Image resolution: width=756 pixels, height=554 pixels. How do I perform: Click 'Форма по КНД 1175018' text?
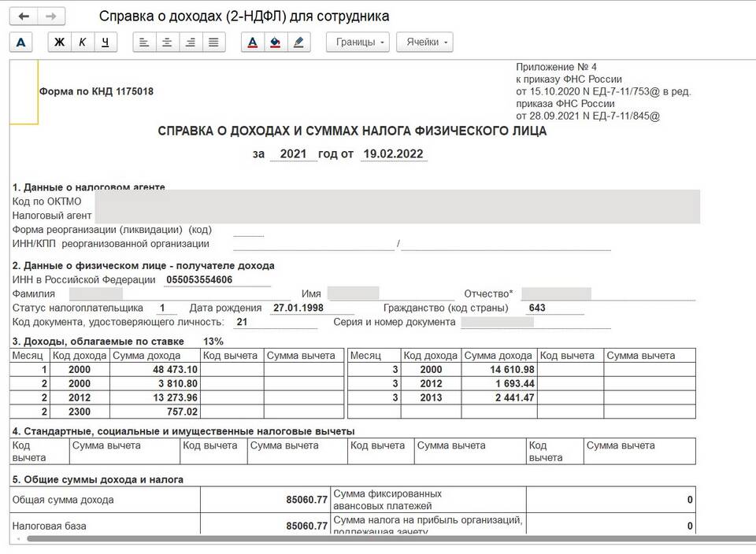[96, 91]
